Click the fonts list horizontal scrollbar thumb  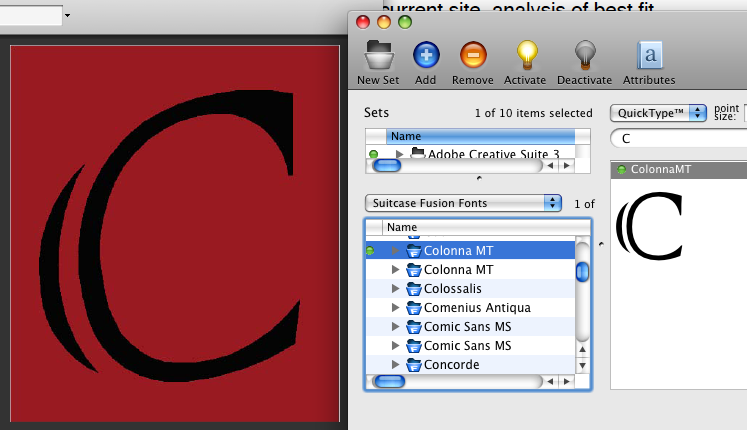pyautogui.click(x=389, y=381)
